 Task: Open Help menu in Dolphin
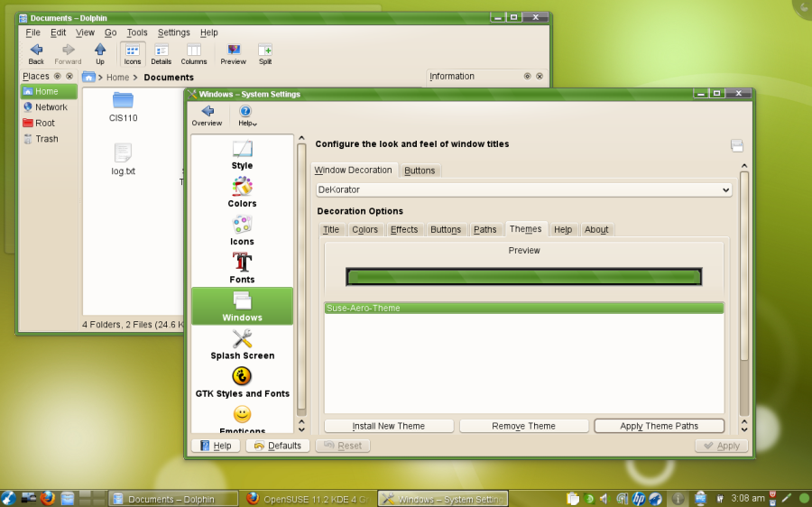coord(208,32)
